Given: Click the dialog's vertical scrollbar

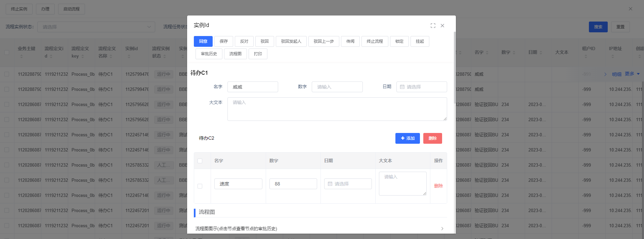Looking at the screenshot, I should (455, 67).
